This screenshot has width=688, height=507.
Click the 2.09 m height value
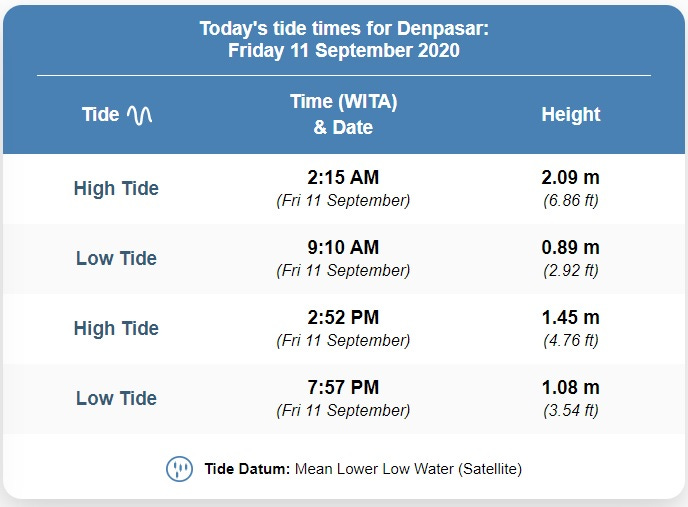[x=570, y=177]
